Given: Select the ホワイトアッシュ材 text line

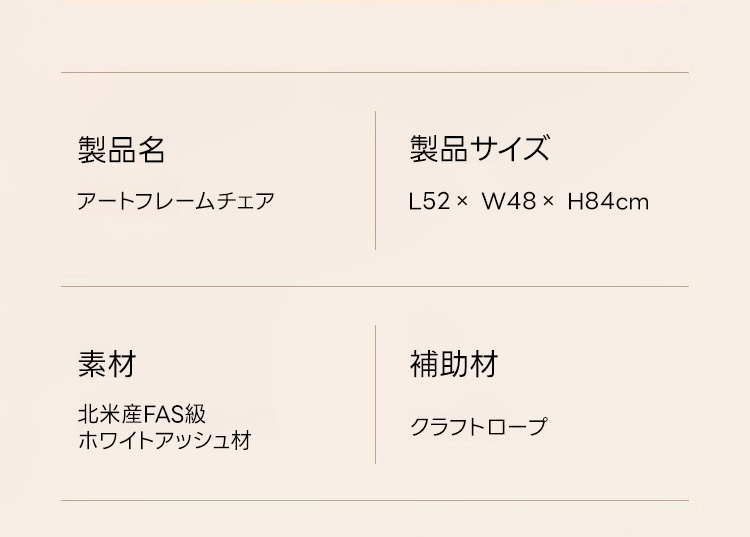Looking at the screenshot, I should pyautogui.click(x=164, y=440).
